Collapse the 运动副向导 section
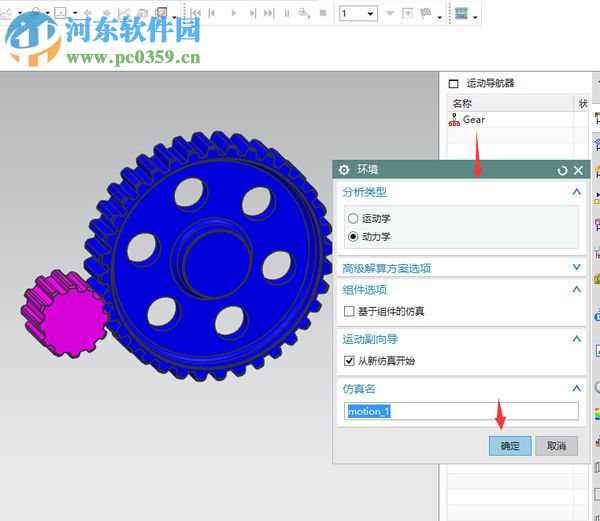 (x=577, y=339)
